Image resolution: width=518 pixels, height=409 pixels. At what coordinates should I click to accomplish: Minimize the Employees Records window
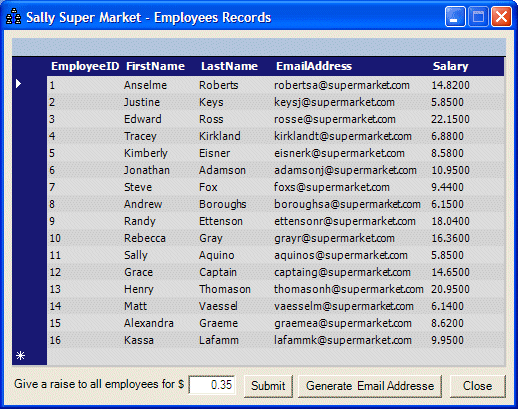pos(455,16)
